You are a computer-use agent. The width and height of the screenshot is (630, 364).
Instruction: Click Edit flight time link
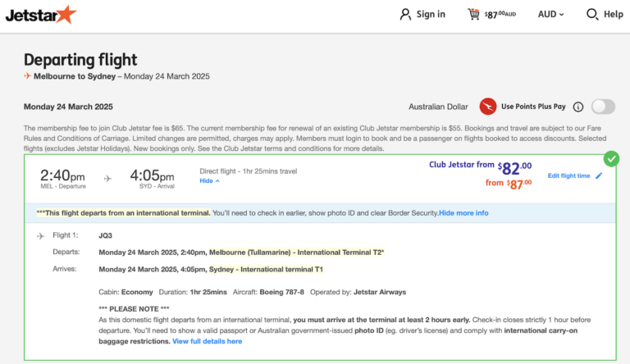[568, 175]
